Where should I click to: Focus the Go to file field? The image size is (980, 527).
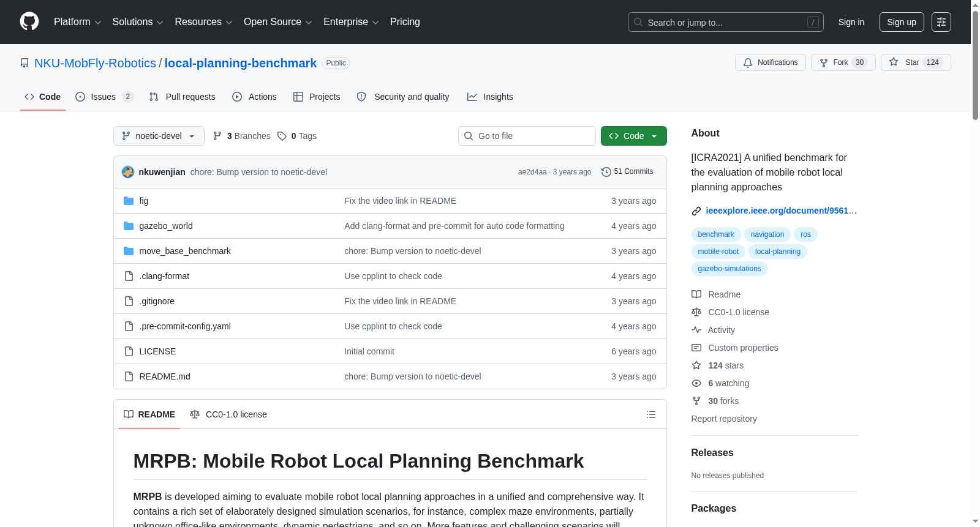tap(527, 136)
